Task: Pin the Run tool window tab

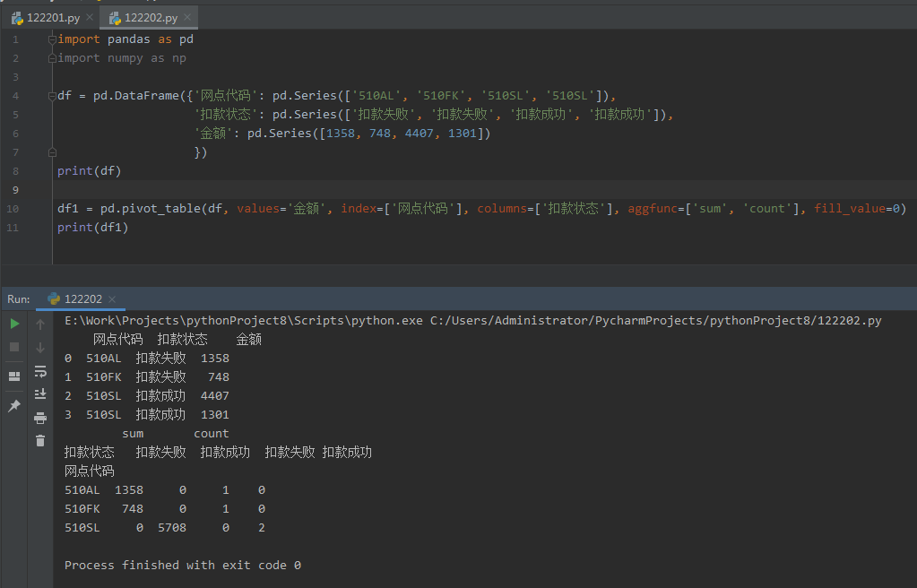Action: [x=13, y=405]
